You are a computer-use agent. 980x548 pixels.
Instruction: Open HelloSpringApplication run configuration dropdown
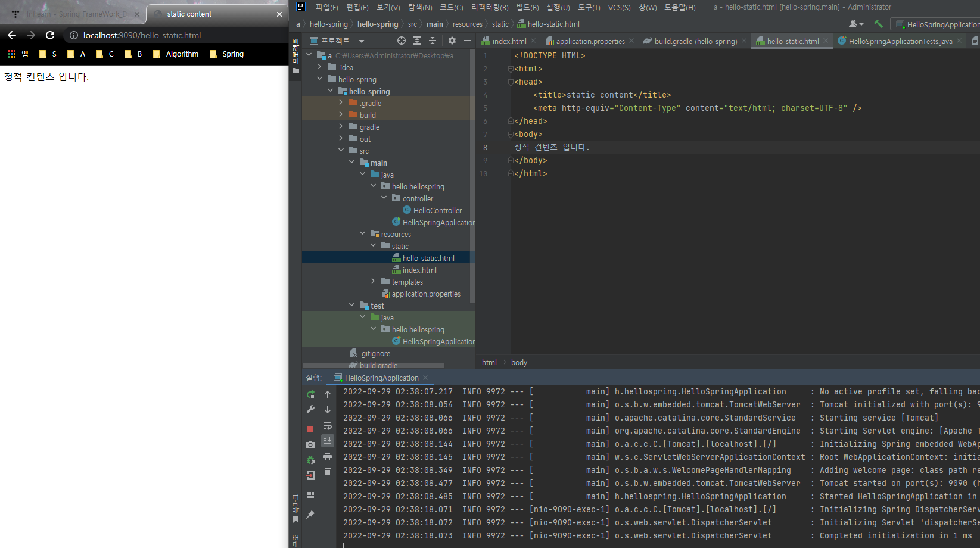[x=937, y=24]
